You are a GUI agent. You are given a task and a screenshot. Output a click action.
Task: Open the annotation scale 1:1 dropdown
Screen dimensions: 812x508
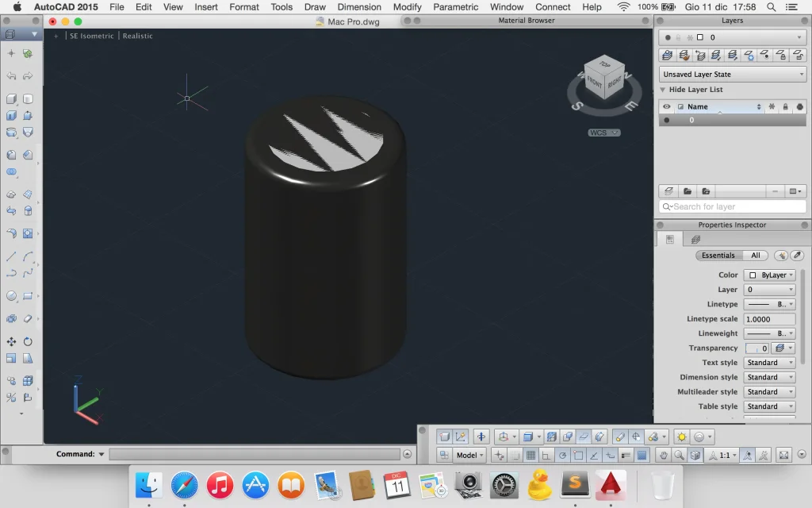pos(723,455)
